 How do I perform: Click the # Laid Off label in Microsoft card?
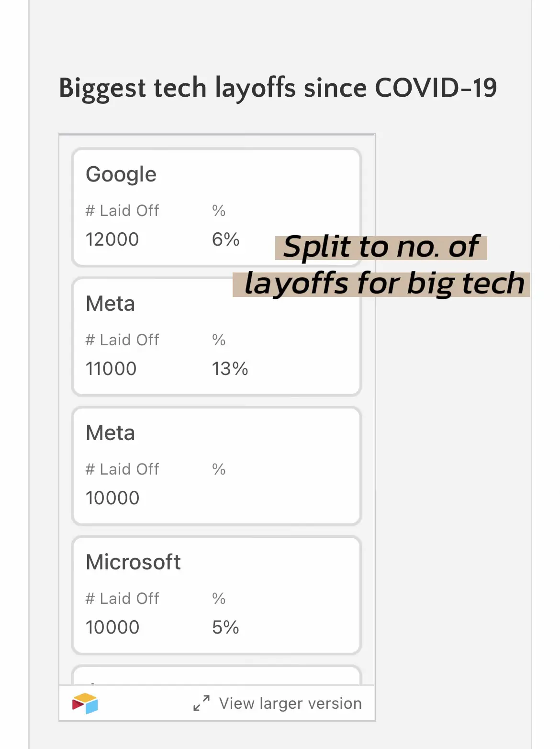[x=122, y=599]
